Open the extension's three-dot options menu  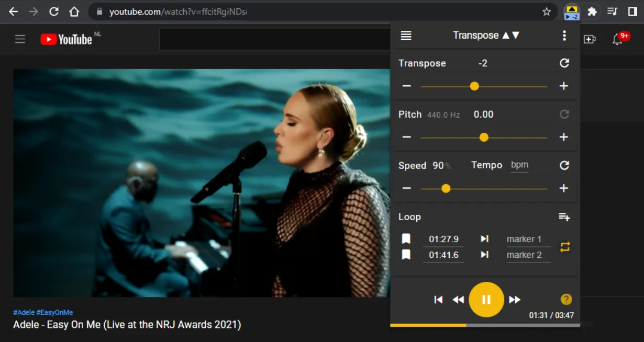(x=564, y=35)
